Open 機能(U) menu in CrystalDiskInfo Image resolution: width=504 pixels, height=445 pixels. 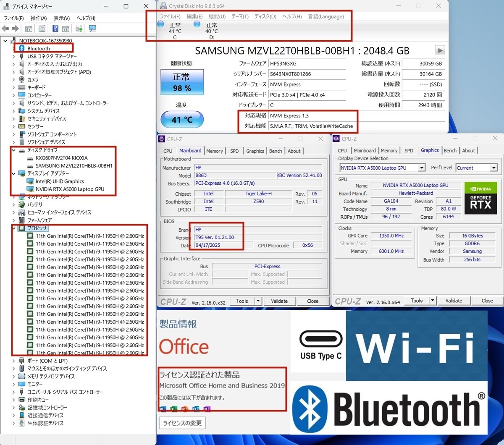point(217,16)
